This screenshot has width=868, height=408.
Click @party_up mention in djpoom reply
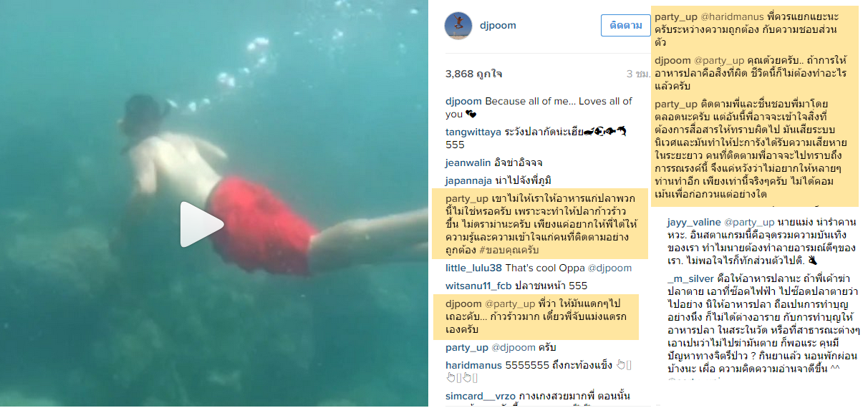509,304
